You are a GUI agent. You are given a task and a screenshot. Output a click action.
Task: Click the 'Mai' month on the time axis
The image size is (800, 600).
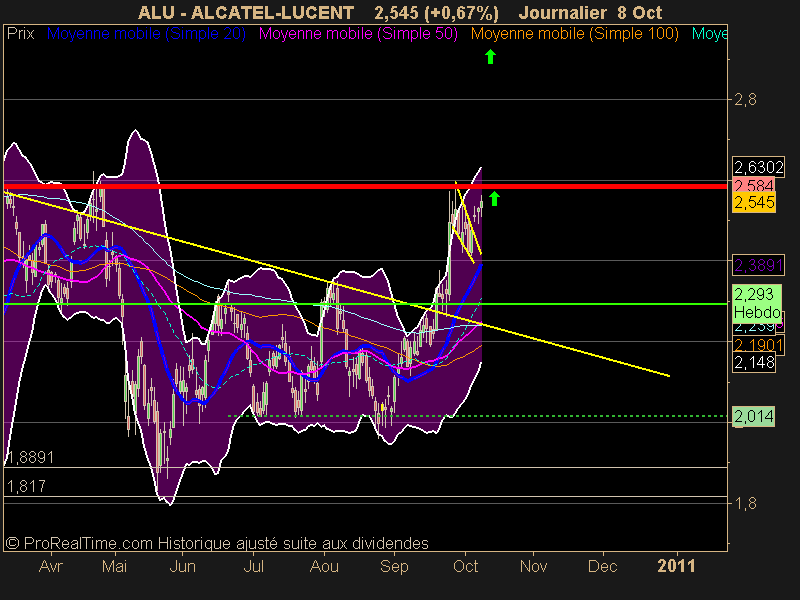[x=114, y=566]
